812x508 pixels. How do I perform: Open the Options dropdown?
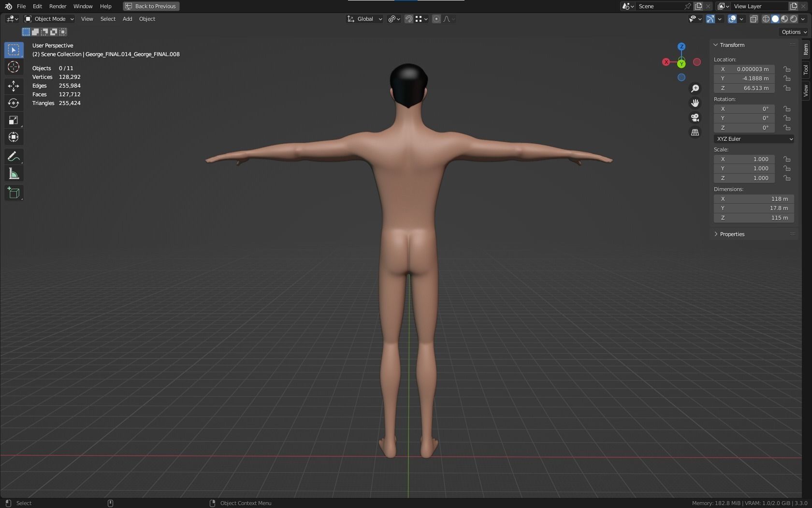pyautogui.click(x=794, y=32)
